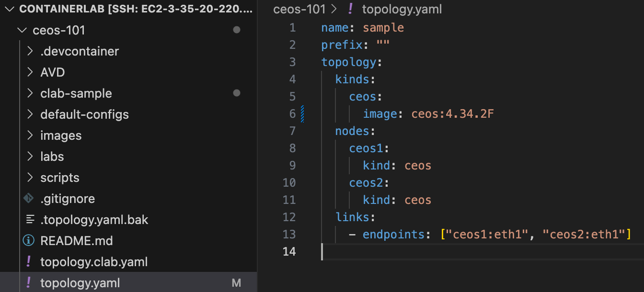
Task: Click the YAML icon in the breadcrumb
Action: pyautogui.click(x=351, y=9)
